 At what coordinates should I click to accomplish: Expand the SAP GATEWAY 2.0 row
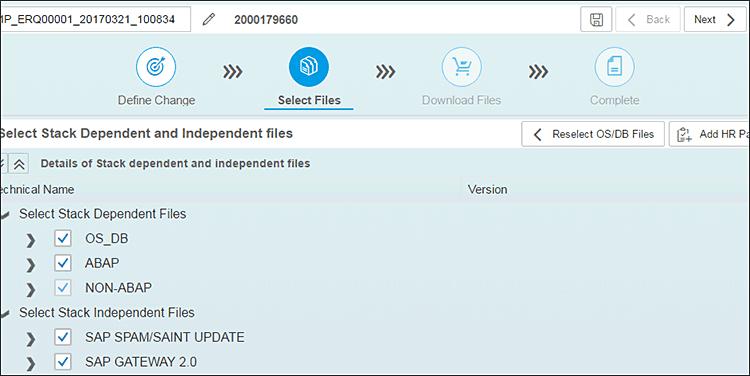pyautogui.click(x=31, y=364)
